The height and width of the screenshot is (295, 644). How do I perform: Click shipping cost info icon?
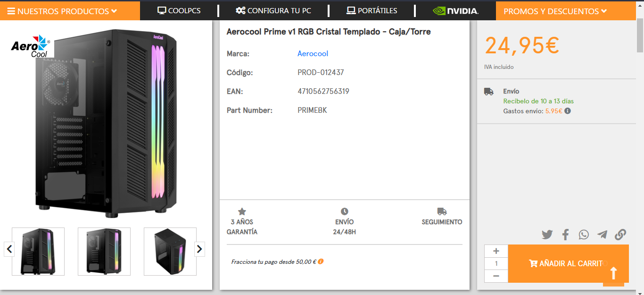[x=568, y=111]
